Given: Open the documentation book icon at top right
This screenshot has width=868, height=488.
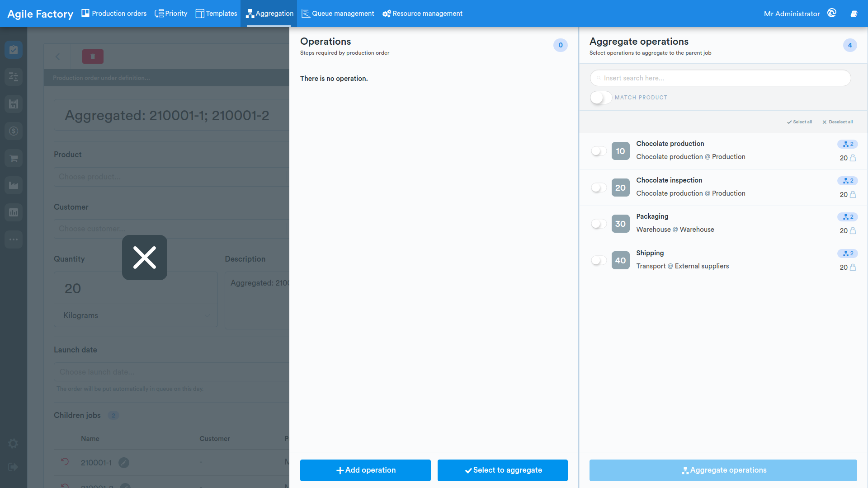Looking at the screenshot, I should tap(854, 14).
